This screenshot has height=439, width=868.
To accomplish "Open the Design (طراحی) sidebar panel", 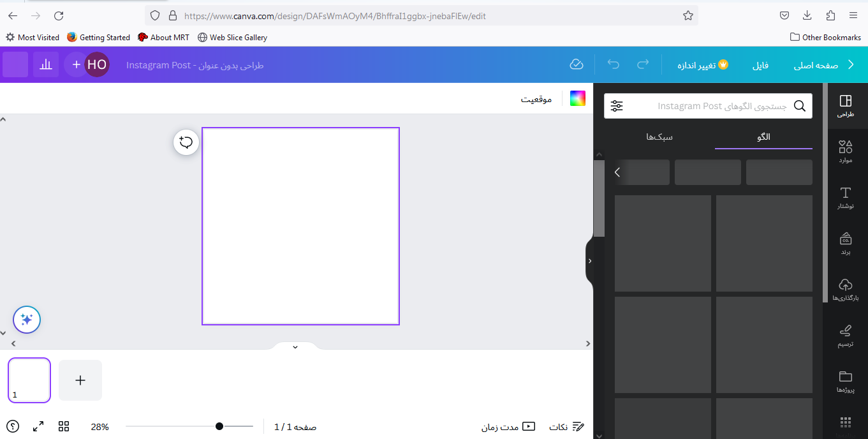I will [x=845, y=106].
